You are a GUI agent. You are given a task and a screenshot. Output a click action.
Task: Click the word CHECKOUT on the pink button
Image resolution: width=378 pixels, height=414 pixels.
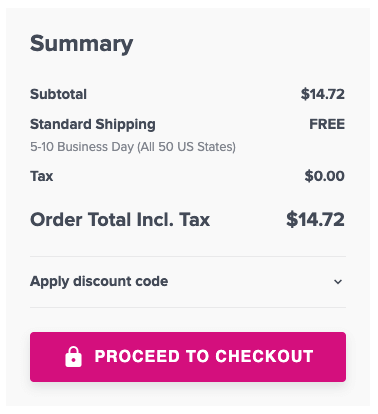pos(264,356)
